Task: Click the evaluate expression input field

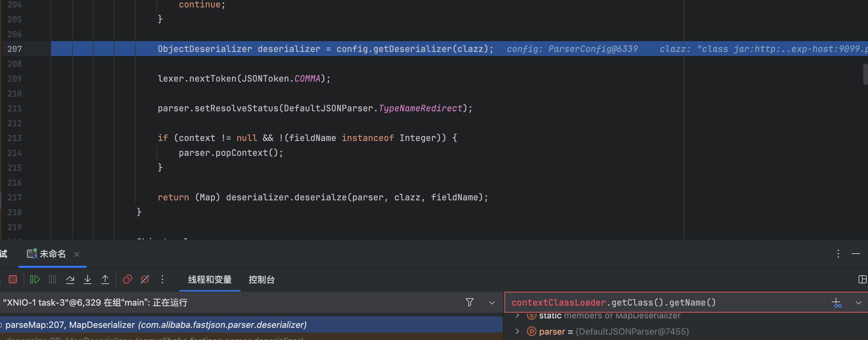Action: (x=667, y=303)
